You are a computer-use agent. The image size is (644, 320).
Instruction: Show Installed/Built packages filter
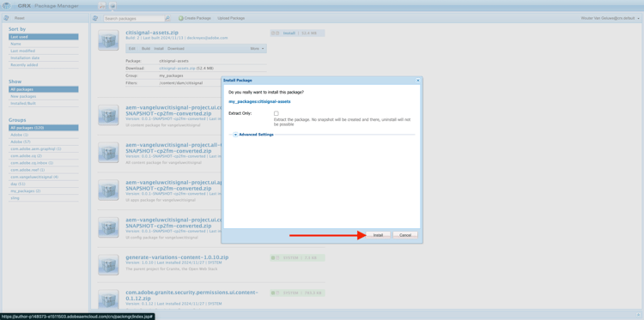coord(44,104)
